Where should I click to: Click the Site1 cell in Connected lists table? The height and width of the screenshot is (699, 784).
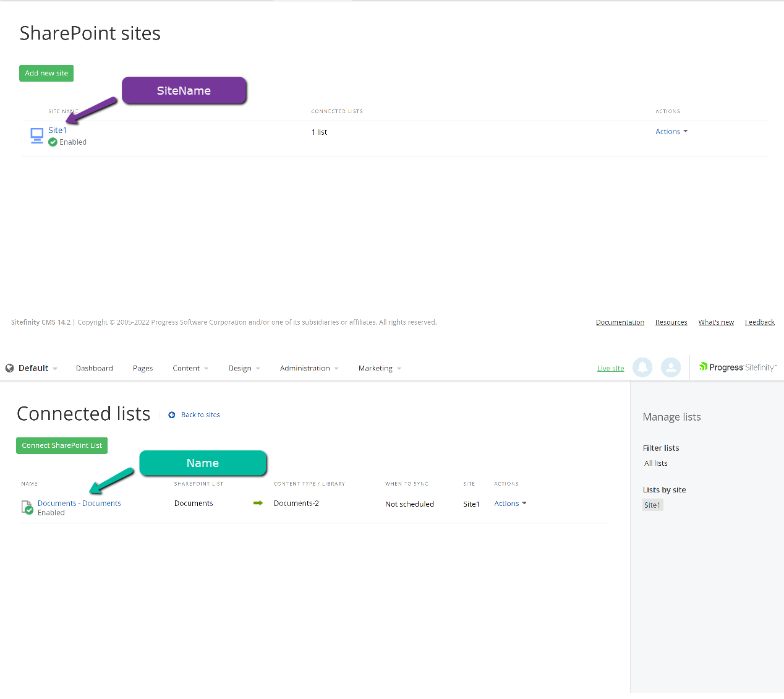(x=471, y=504)
